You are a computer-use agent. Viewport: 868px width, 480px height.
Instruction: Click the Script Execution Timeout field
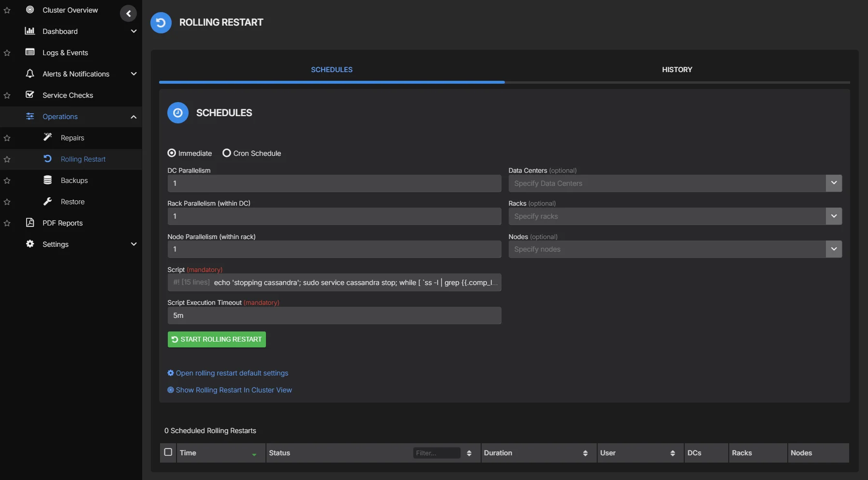click(x=334, y=315)
